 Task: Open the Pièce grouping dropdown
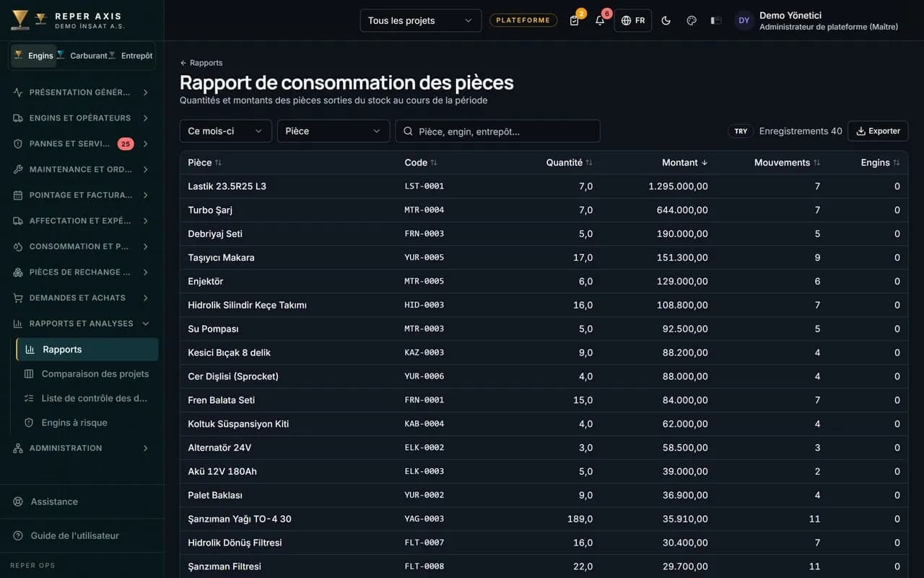(334, 131)
